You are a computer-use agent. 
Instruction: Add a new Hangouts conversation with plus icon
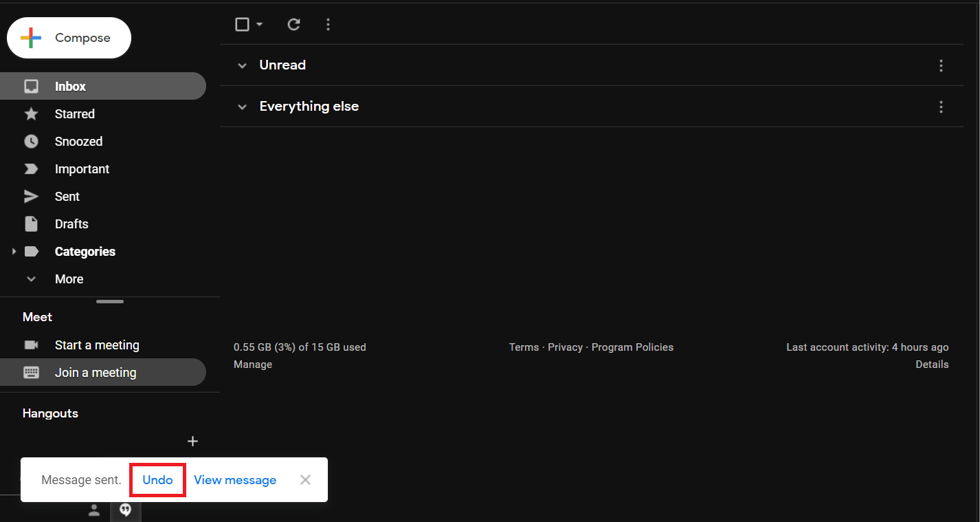point(193,441)
